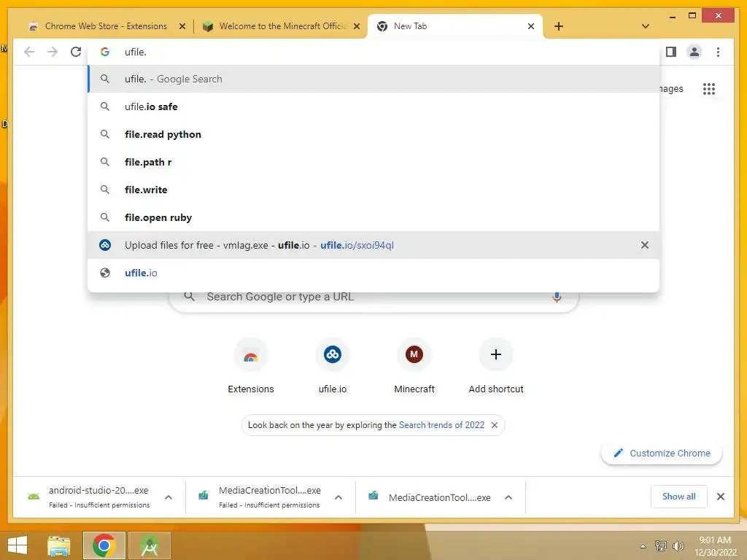Open the side panel icon
The width and height of the screenshot is (747, 560).
coord(671,52)
